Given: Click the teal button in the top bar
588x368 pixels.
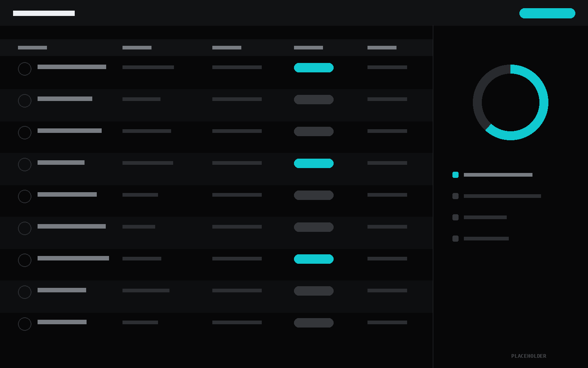Looking at the screenshot, I should click(547, 13).
